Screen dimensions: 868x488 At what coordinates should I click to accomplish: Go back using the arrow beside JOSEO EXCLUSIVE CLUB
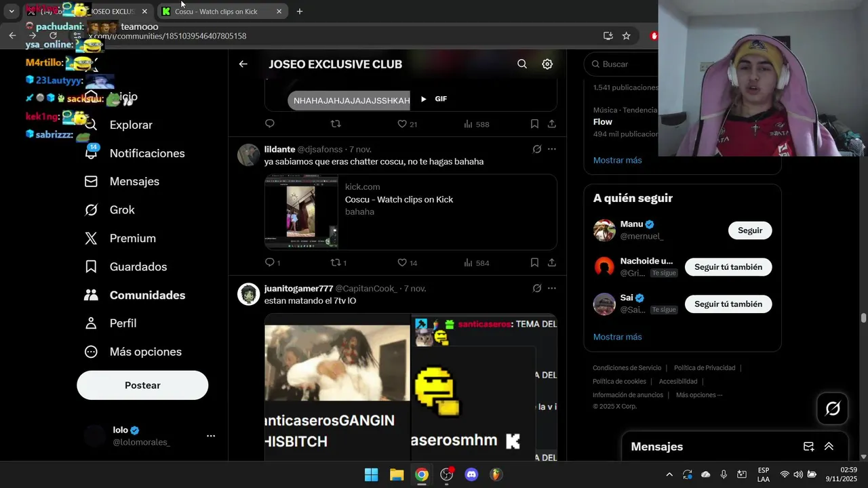[243, 64]
